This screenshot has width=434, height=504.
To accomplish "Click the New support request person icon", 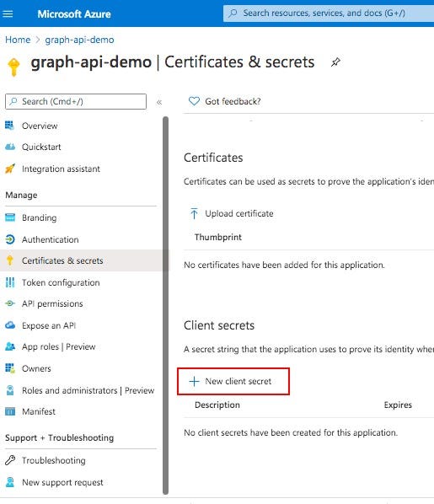I will pos(10,482).
